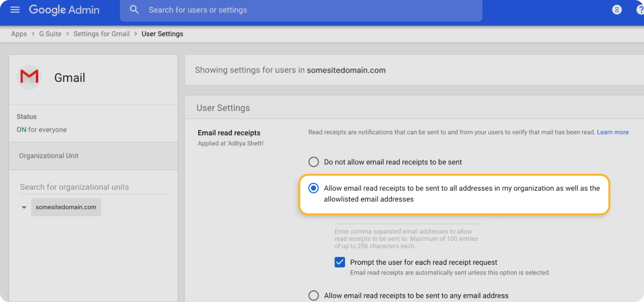Click the search magnifier icon
Screen dimensions: 644x302
134,9
